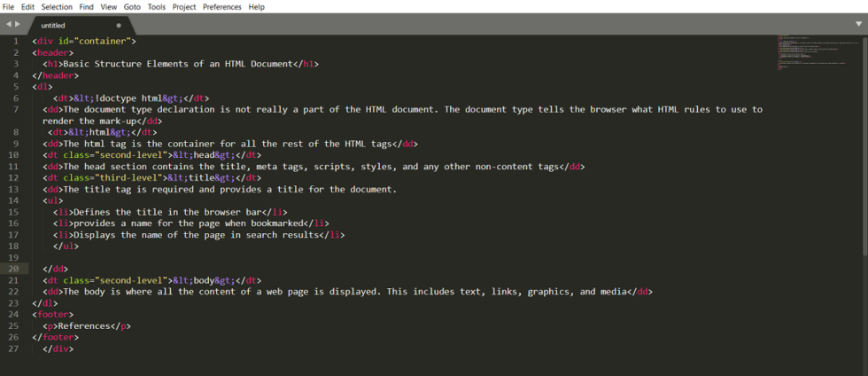Open the Find menu
This screenshot has height=376, width=868.
point(86,7)
